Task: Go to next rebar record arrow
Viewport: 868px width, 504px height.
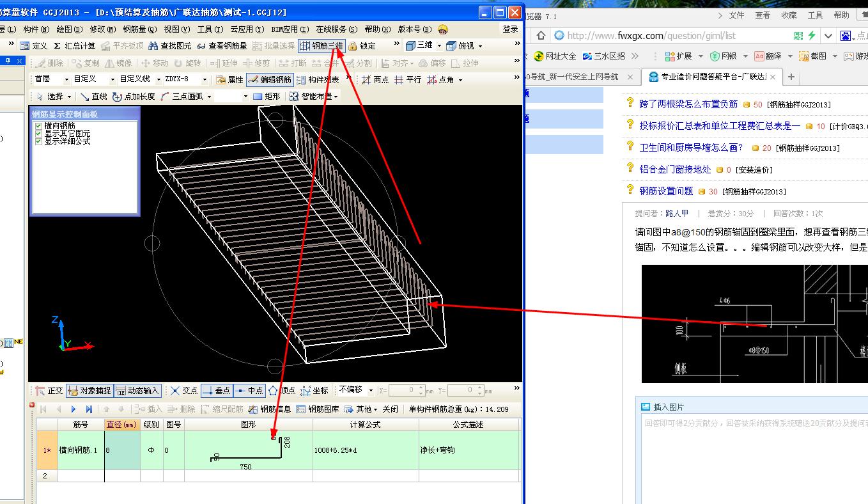Action: [x=74, y=409]
